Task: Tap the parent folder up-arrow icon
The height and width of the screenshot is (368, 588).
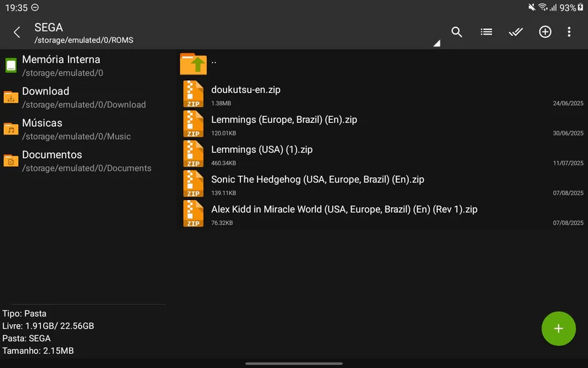Action: click(x=193, y=64)
